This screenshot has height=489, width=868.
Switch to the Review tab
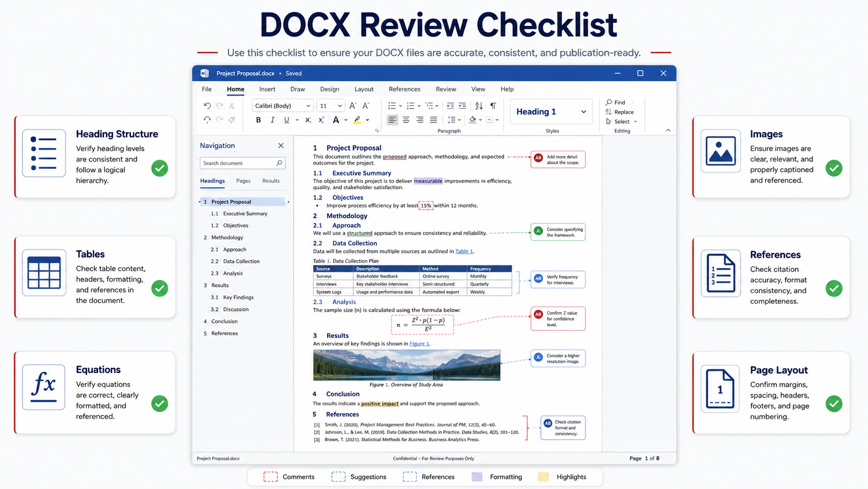click(446, 89)
